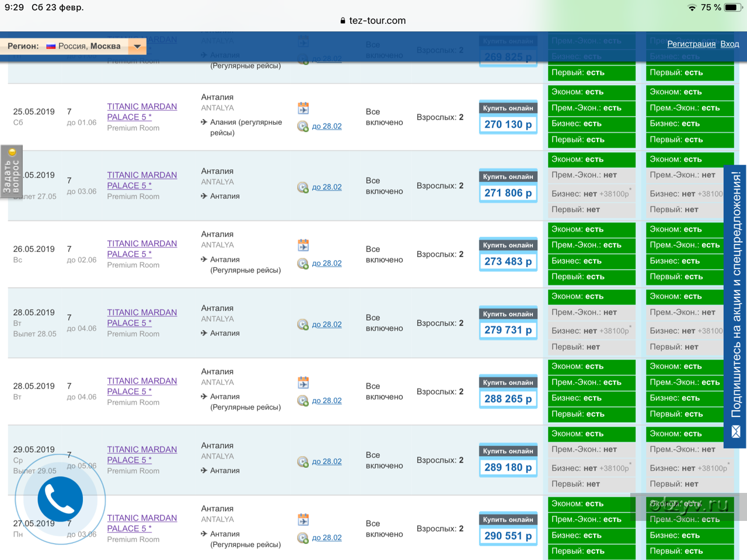Buy online the 270 130 р tour
747x560 pixels.
[x=508, y=118]
